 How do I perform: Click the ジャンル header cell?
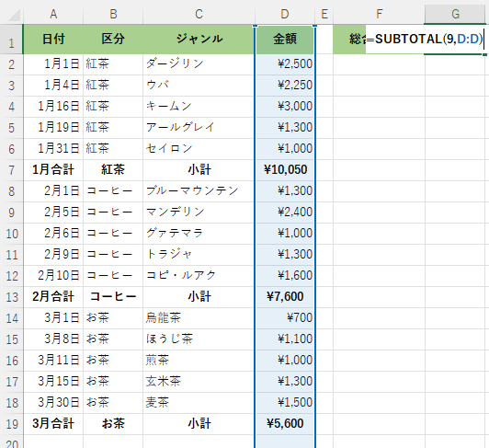pos(199,39)
